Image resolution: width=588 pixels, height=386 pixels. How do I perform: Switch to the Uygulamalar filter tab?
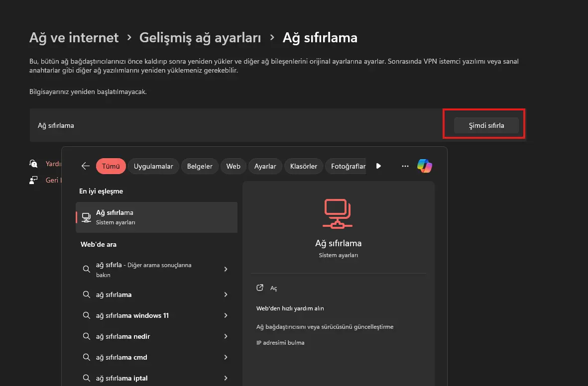point(153,166)
